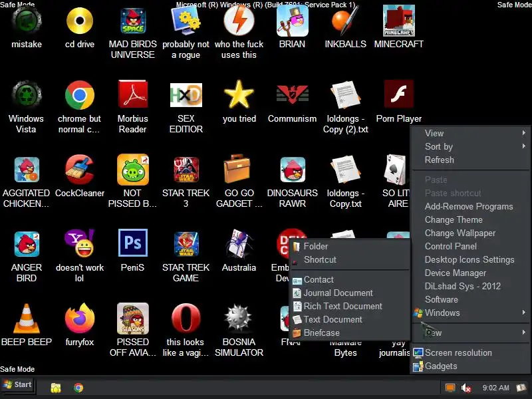Create a new Text Document
This screenshot has height=399, width=532.
click(350, 319)
